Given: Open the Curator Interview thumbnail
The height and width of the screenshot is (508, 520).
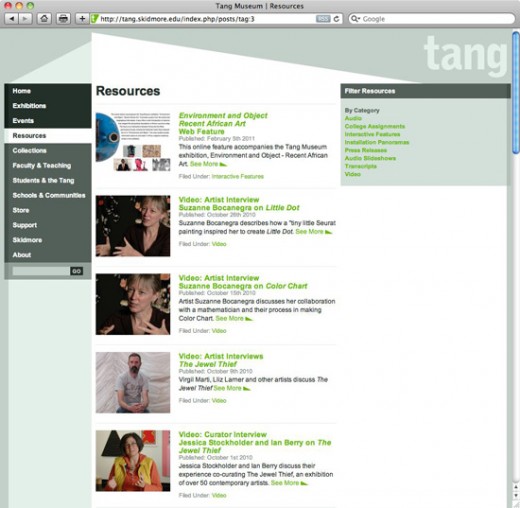Looking at the screenshot, I should tap(133, 461).
